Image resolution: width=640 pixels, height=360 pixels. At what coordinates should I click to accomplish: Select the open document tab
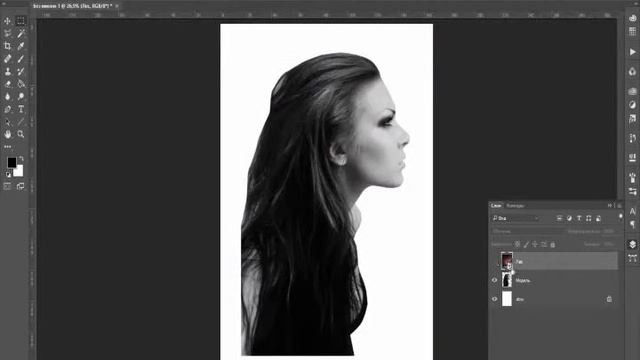(x=72, y=6)
